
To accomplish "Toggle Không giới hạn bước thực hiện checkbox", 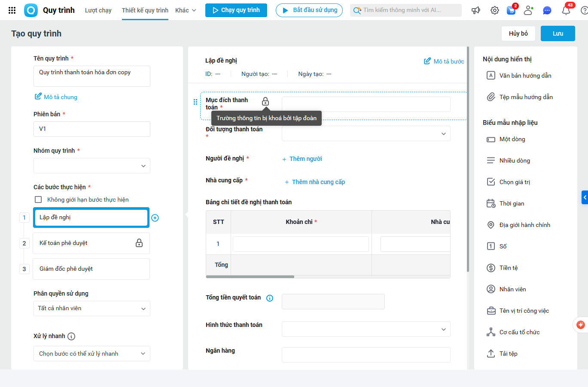I will click(x=38, y=200).
